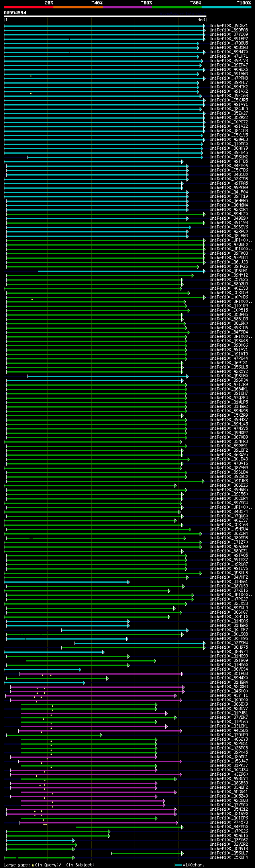This screenshot has width=255, height=868.
Task: Select the label UniRef100_A7LH71
Action: (x=229, y=57)
